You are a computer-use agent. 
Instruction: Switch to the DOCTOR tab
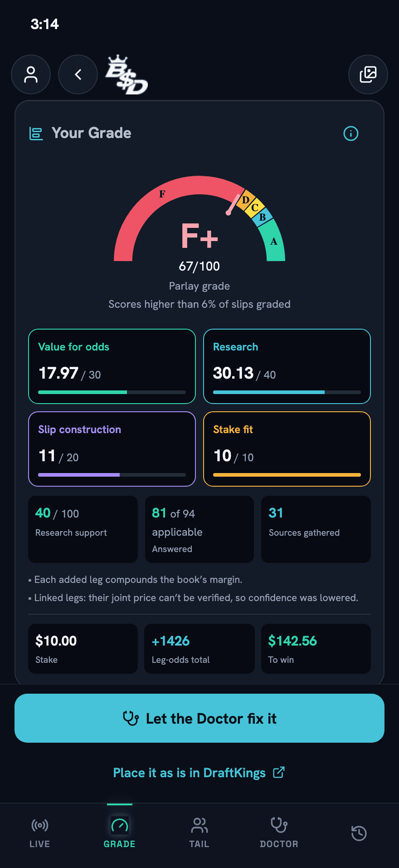pyautogui.click(x=279, y=833)
